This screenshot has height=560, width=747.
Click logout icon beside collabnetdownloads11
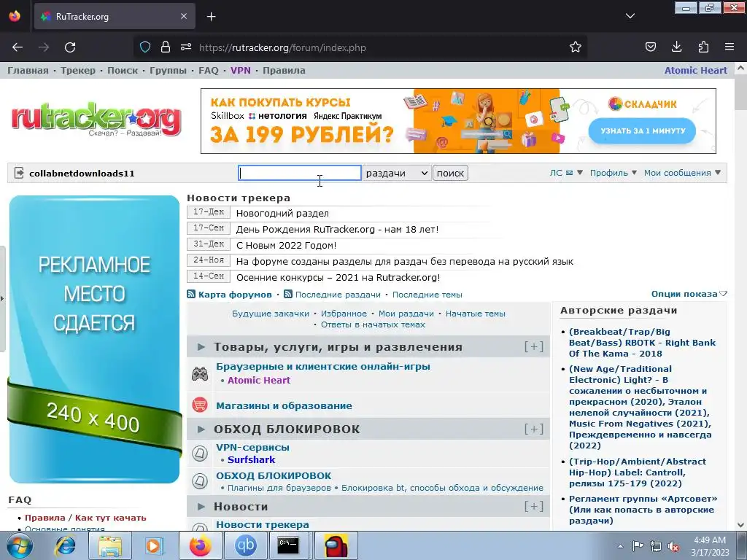[19, 173]
